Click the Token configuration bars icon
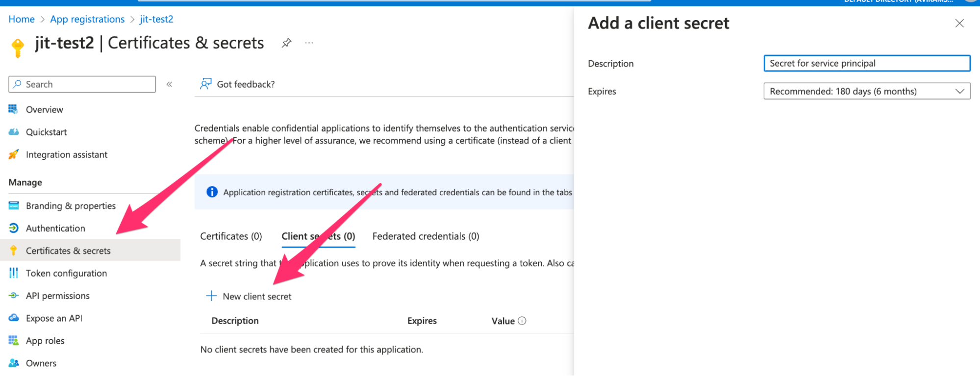Viewport: 980px width, 376px height. 14,273
